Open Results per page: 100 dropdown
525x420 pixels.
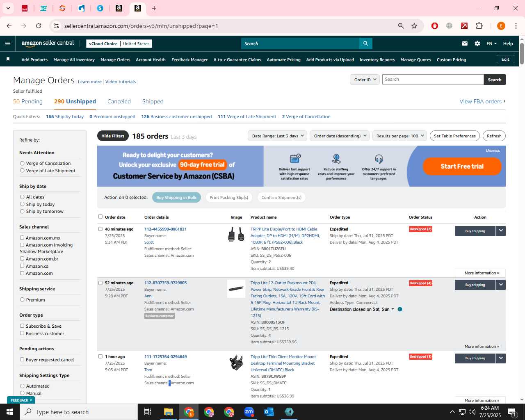(399, 136)
